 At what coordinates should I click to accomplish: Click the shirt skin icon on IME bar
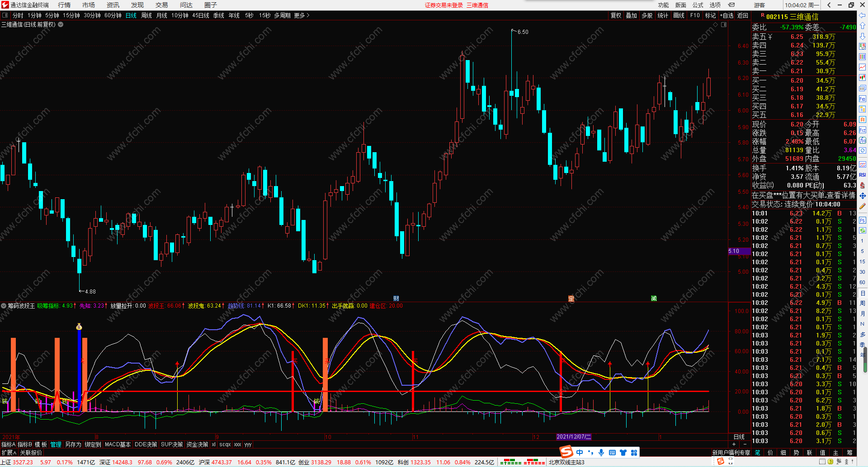(623, 453)
